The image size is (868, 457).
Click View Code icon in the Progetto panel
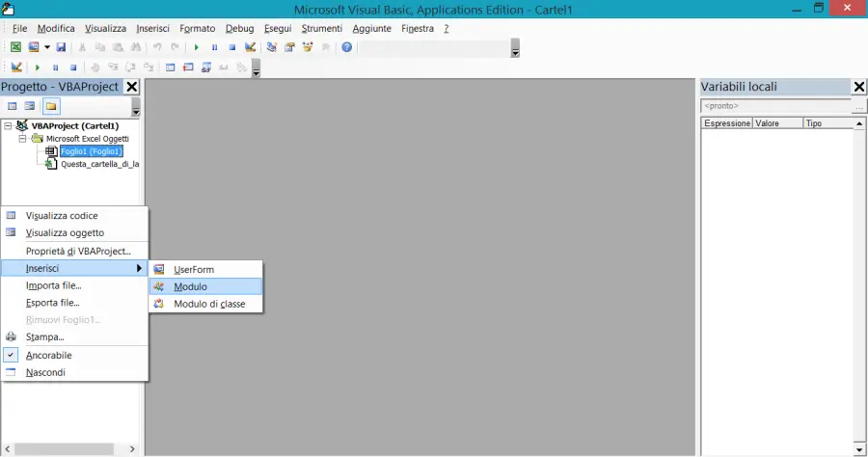[13, 106]
